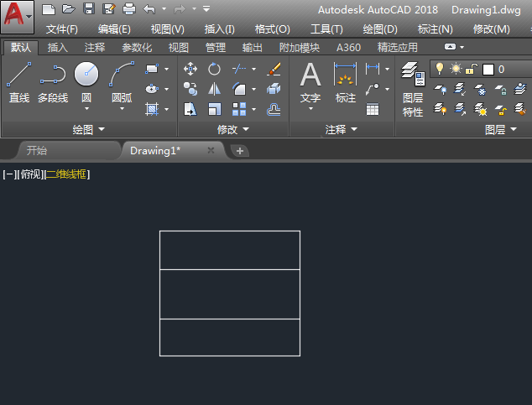This screenshot has height=405, width=532.
Task: Create a new drawing from quick access toolbar
Action: [48, 9]
